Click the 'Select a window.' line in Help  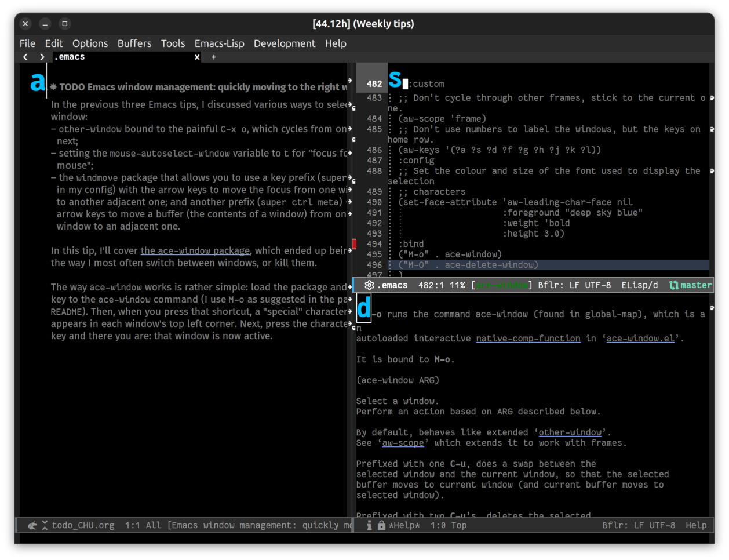point(398,401)
